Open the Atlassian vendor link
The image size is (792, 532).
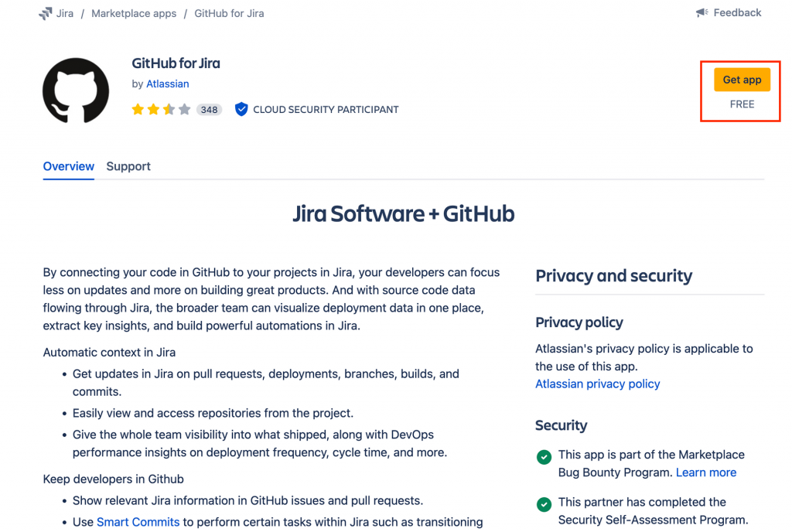[167, 84]
